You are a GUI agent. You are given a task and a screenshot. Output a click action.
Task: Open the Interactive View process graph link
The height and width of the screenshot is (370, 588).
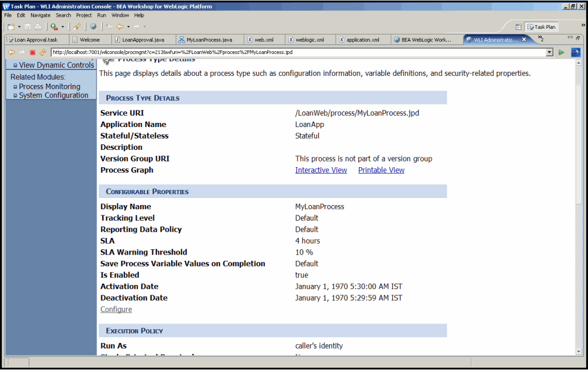[x=321, y=171]
